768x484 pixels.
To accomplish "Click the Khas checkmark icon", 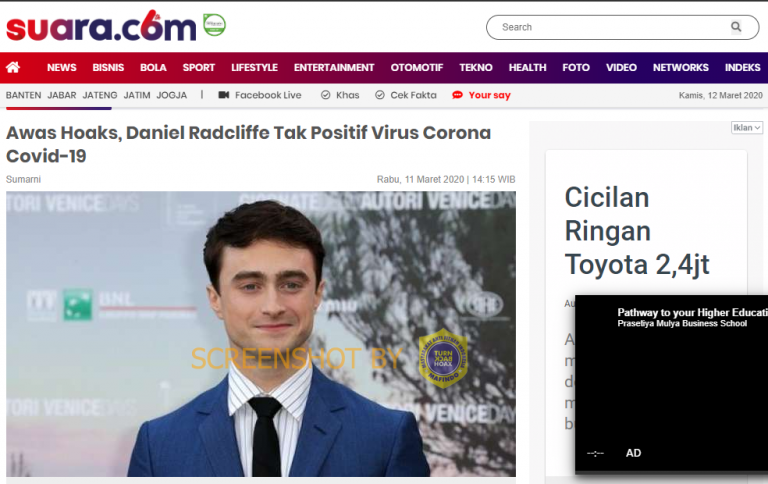I will tap(325, 95).
